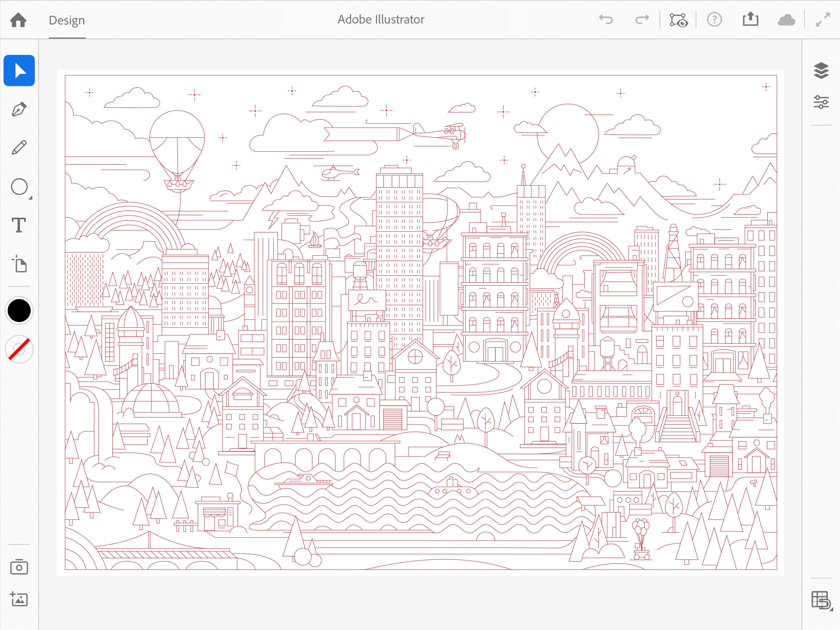The image size is (840, 630).
Task: Go to the Home screen
Action: click(18, 20)
